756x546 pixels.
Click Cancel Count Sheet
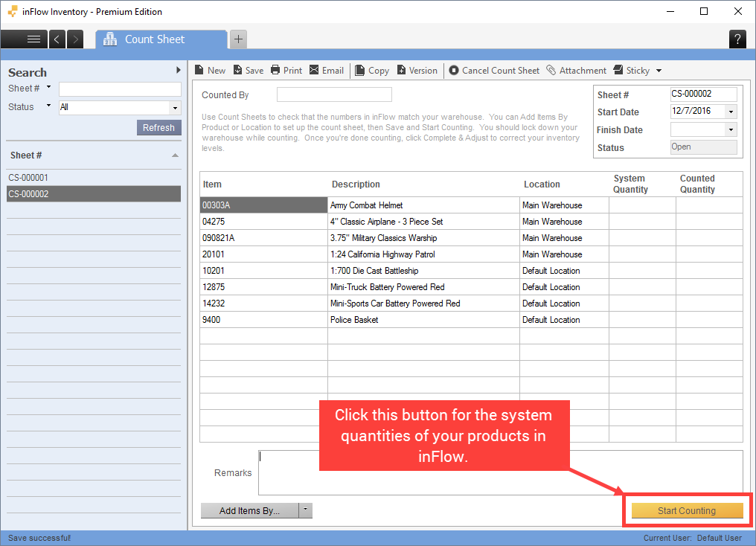click(x=494, y=71)
